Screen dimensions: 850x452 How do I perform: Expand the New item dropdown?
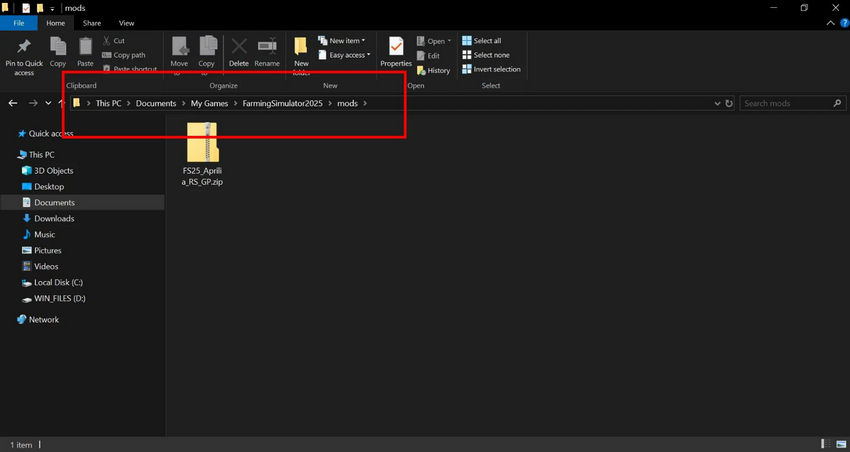pyautogui.click(x=341, y=41)
